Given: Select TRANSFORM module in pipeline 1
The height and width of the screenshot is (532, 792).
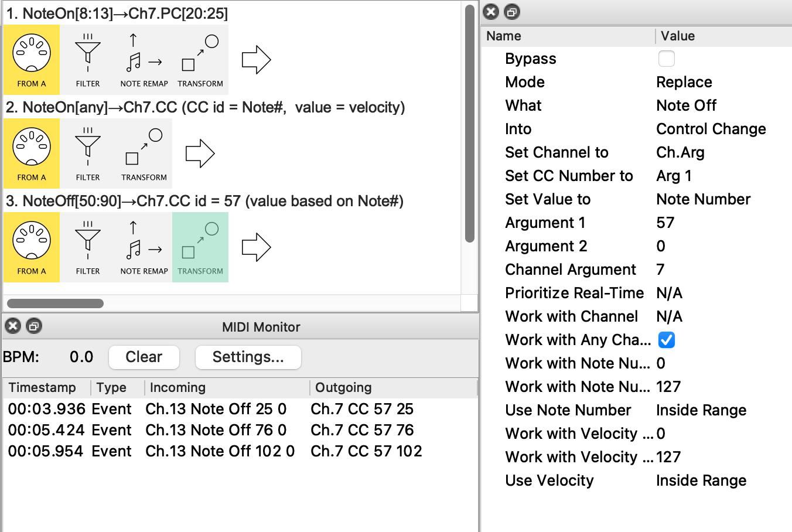Looking at the screenshot, I should pos(200,60).
